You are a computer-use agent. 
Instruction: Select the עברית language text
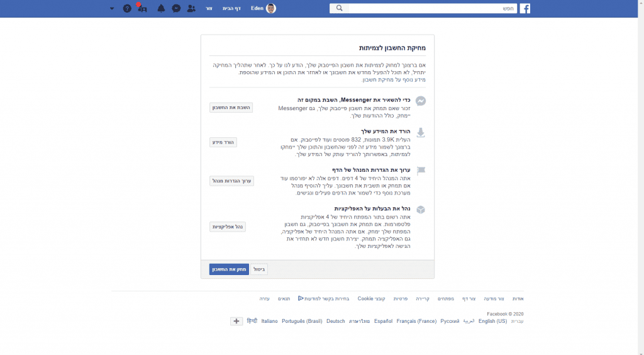[x=517, y=321]
